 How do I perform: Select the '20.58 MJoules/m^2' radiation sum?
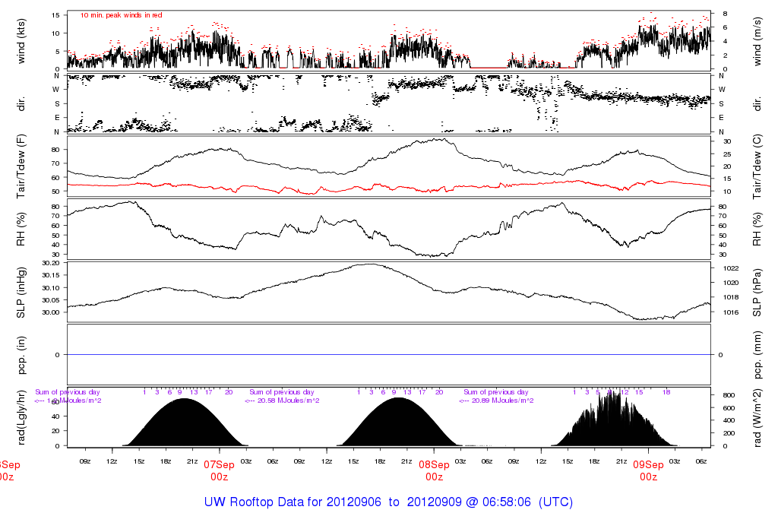coord(288,401)
